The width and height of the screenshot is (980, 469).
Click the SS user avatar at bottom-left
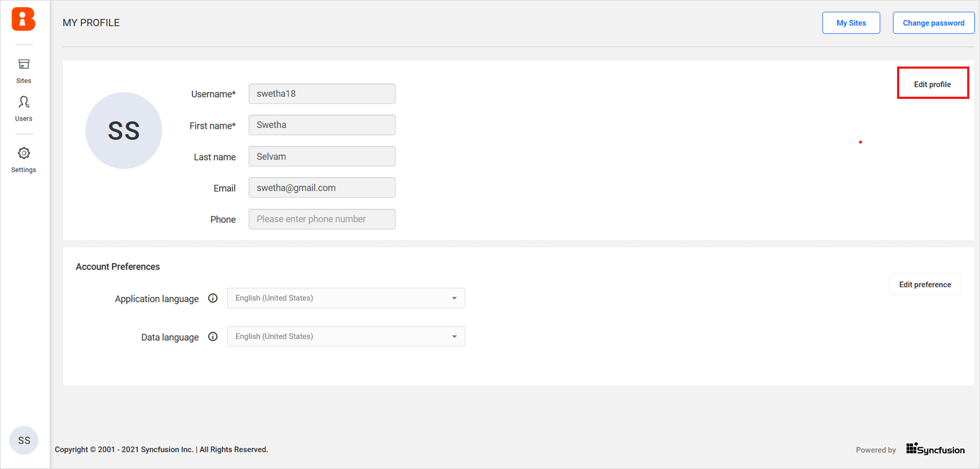(x=24, y=440)
